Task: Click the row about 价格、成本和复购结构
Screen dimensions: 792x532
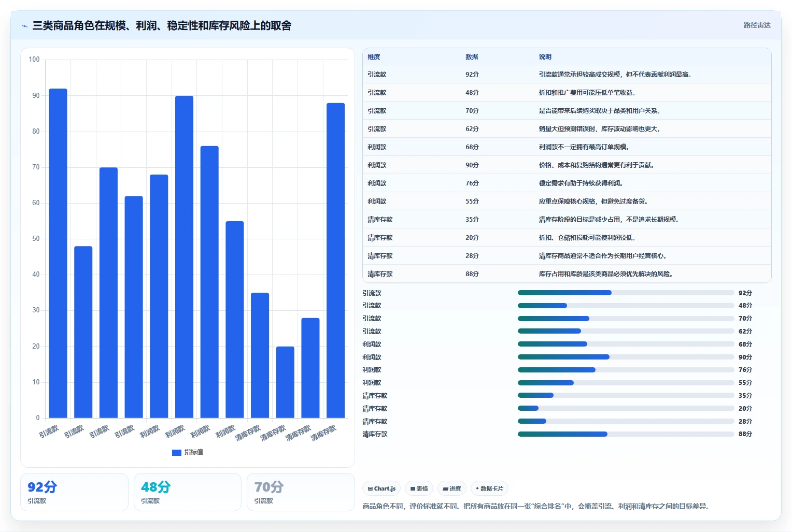Action: click(x=567, y=165)
